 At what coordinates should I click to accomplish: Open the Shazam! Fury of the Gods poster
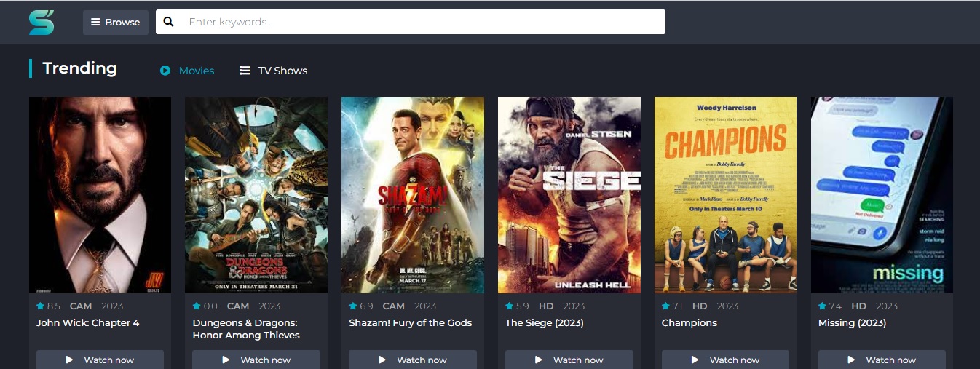[x=413, y=195]
